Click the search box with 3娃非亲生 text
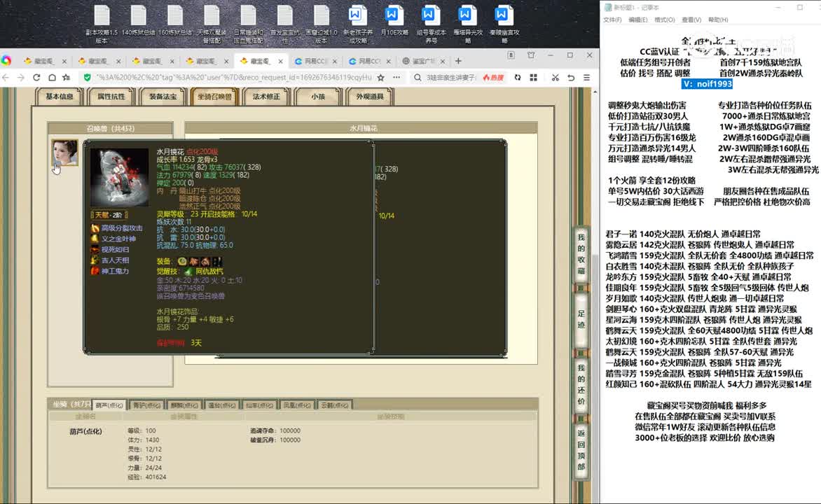 (451, 78)
